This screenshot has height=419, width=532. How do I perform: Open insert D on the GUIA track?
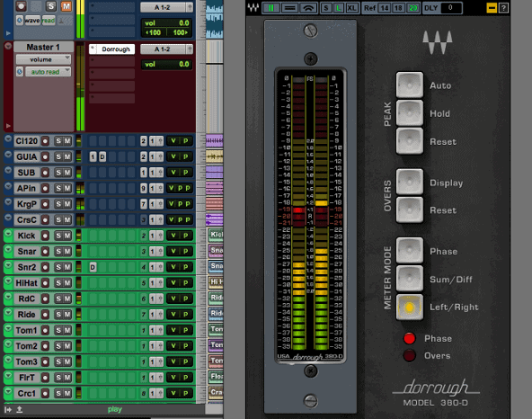click(102, 156)
